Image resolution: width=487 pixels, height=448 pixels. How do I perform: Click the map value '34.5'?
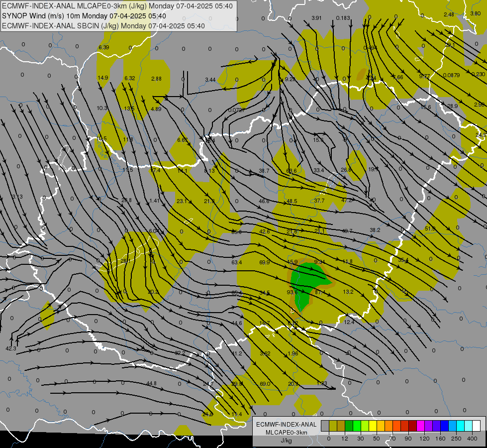tap(265, 293)
